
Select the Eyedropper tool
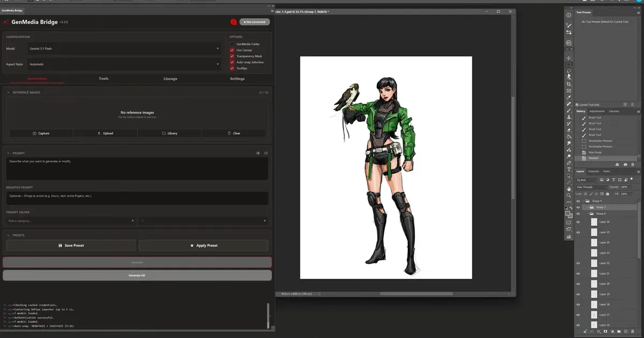(569, 97)
